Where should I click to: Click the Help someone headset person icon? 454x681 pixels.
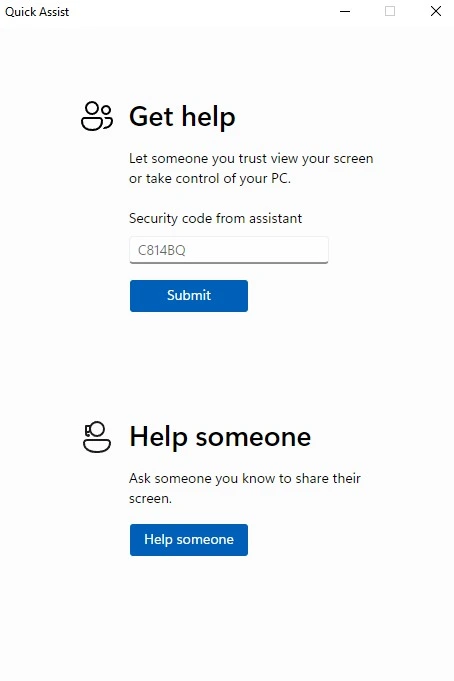(97, 437)
